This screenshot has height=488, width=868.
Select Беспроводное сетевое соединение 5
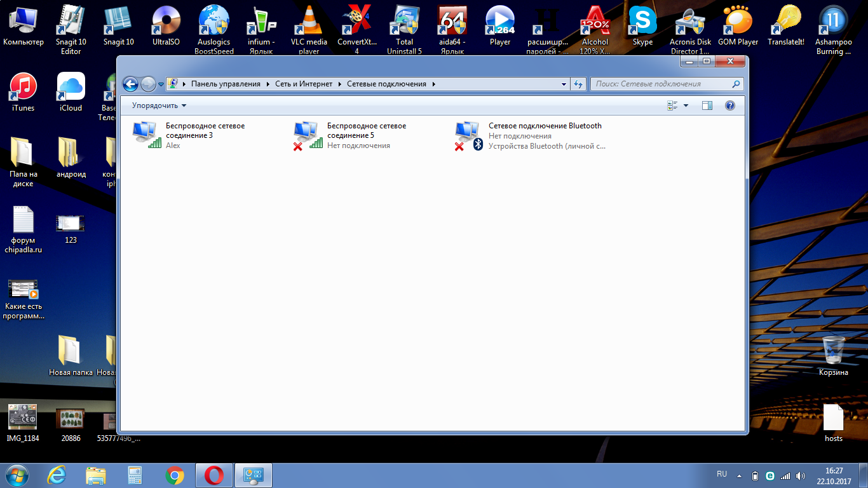[349, 135]
